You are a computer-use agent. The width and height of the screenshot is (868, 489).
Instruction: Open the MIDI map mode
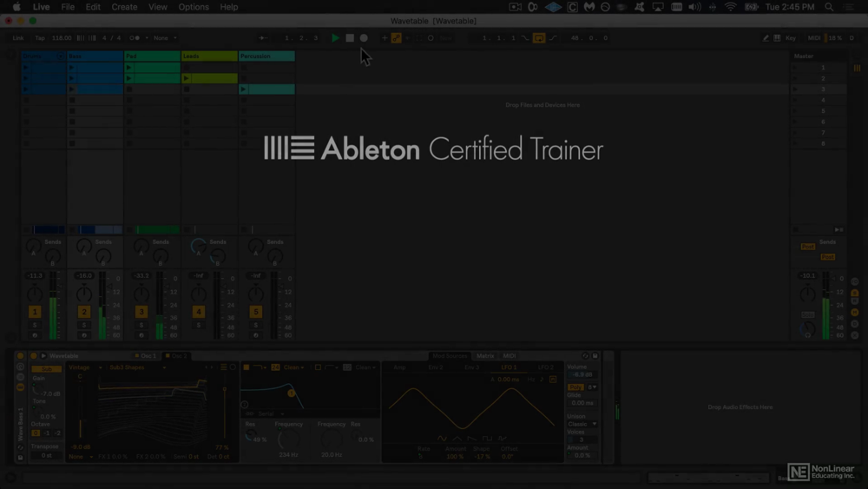click(814, 38)
